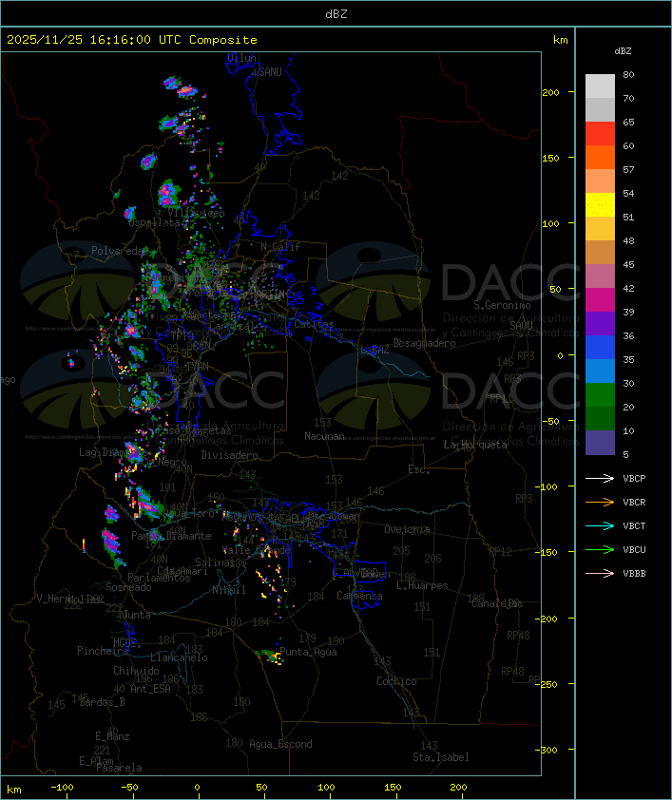Click the VBCR legend label
Viewport: 672px width, 800px height.
coord(634,502)
